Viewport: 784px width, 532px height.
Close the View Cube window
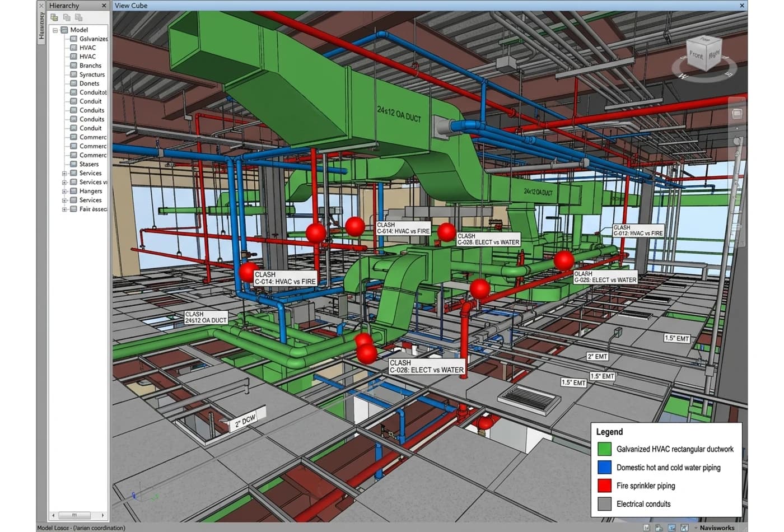(742, 6)
